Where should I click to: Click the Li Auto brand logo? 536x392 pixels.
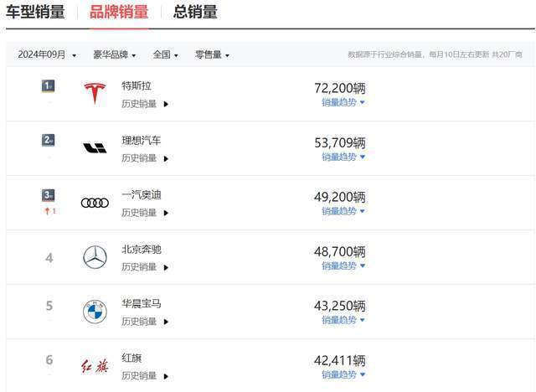tap(95, 148)
